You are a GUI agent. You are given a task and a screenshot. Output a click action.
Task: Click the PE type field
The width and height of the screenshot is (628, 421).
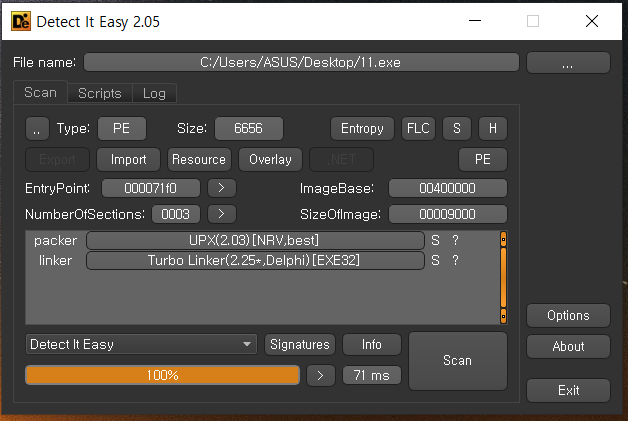point(121,129)
